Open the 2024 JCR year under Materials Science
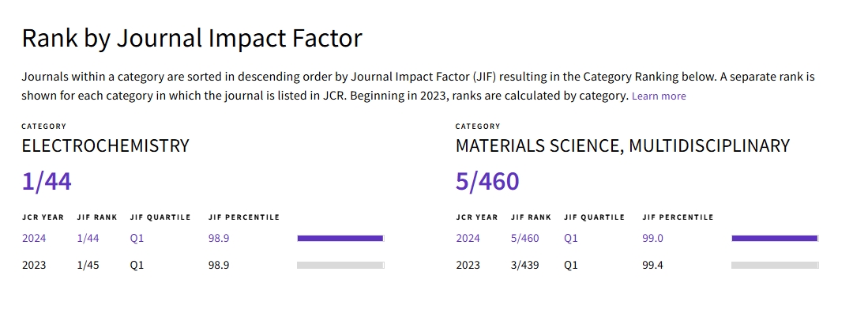The height and width of the screenshot is (332, 868). coord(468,238)
